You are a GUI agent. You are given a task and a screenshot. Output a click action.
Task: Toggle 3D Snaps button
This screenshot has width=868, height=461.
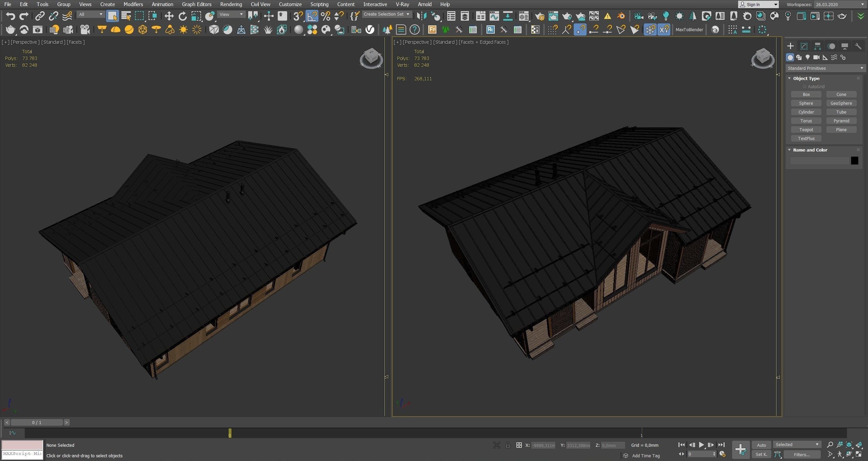click(x=298, y=16)
